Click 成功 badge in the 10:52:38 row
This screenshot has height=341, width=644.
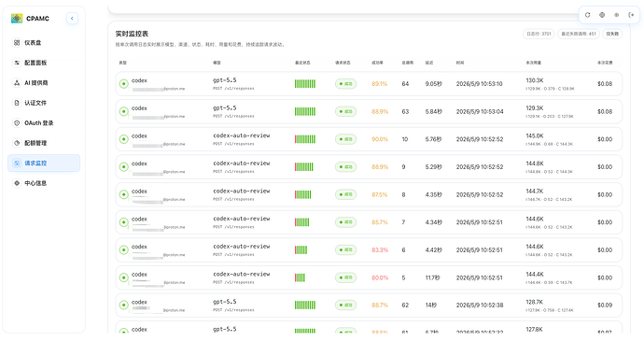pyautogui.click(x=346, y=305)
